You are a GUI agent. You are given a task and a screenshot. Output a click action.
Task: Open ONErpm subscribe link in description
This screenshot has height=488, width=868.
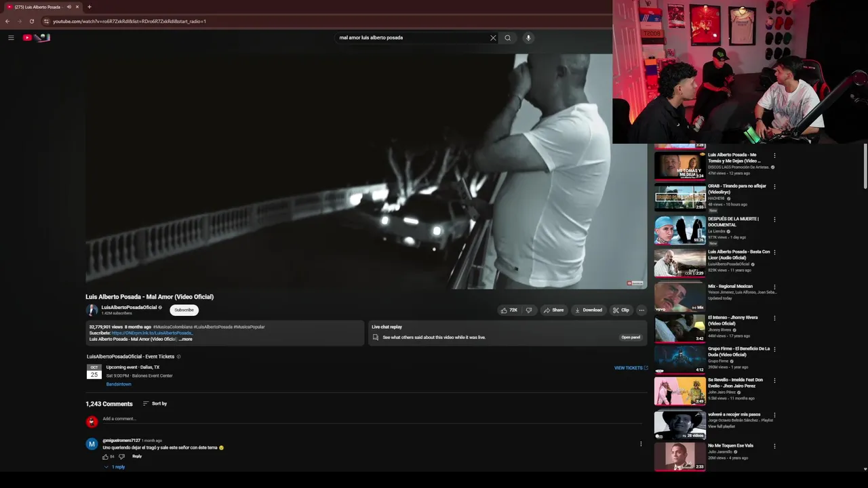[152, 333]
